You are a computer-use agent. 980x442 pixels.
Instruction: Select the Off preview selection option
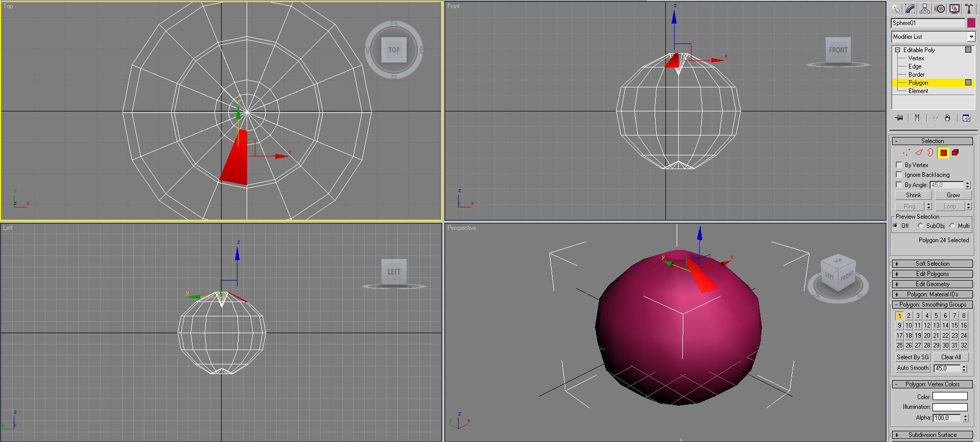click(x=896, y=225)
